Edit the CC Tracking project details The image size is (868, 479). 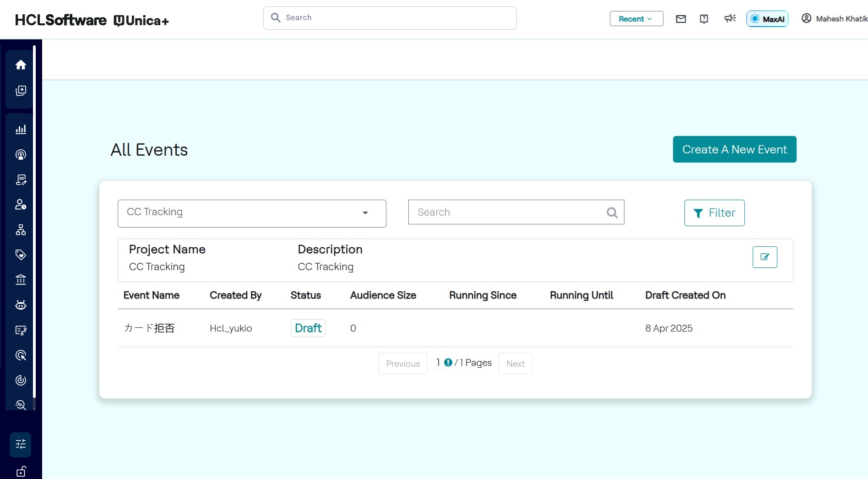click(x=765, y=257)
